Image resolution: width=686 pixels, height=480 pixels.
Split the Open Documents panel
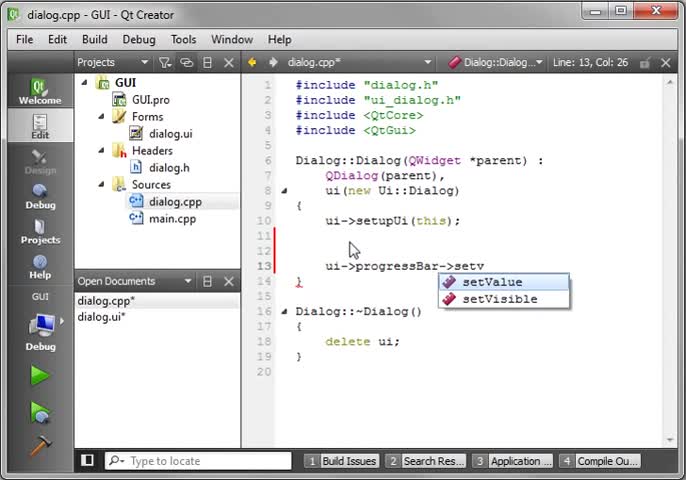pyautogui.click(x=207, y=281)
